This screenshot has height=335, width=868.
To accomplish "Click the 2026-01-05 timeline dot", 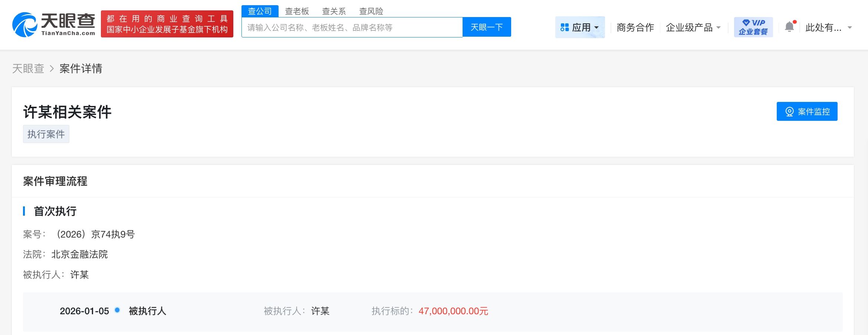I will pos(117,310).
